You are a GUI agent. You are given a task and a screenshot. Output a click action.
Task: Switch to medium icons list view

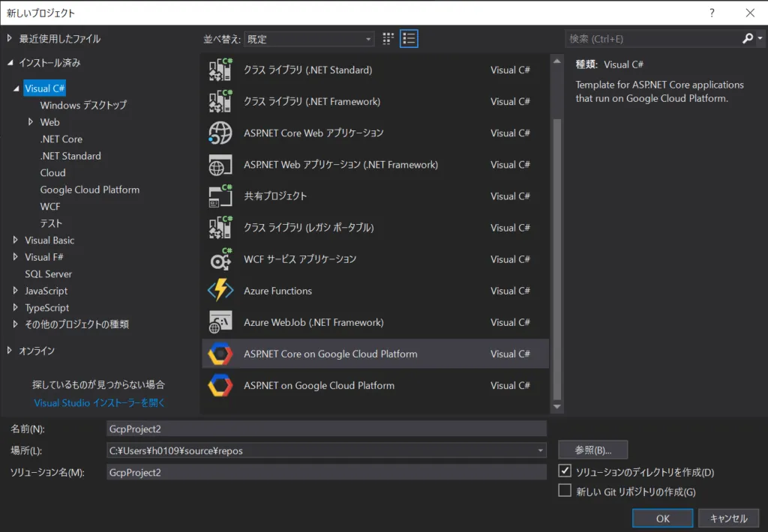409,39
